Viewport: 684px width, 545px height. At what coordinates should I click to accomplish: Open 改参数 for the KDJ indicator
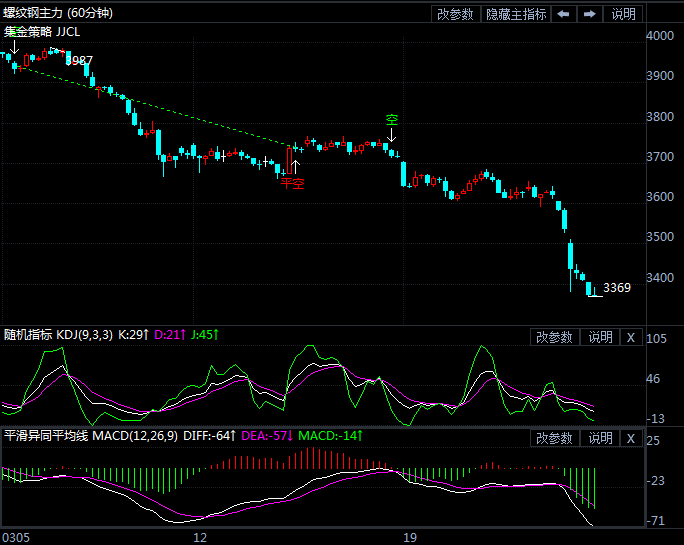pyautogui.click(x=554, y=338)
